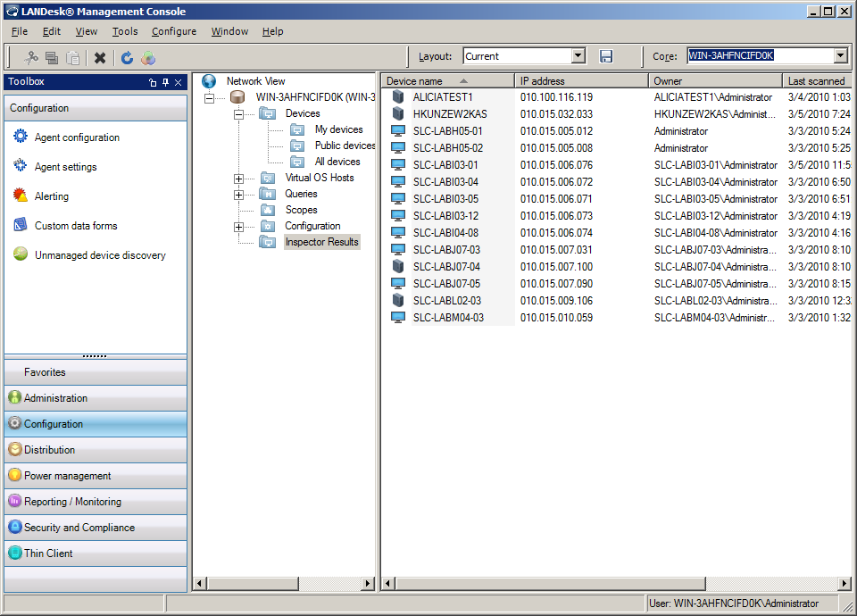This screenshot has height=616, width=857.
Task: Open the File menu
Action: (x=20, y=32)
